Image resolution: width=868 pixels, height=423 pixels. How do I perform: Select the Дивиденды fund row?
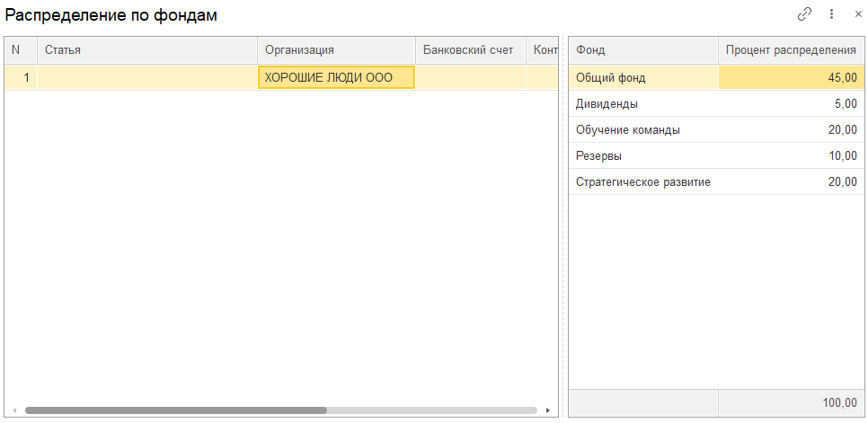pyautogui.click(x=716, y=103)
